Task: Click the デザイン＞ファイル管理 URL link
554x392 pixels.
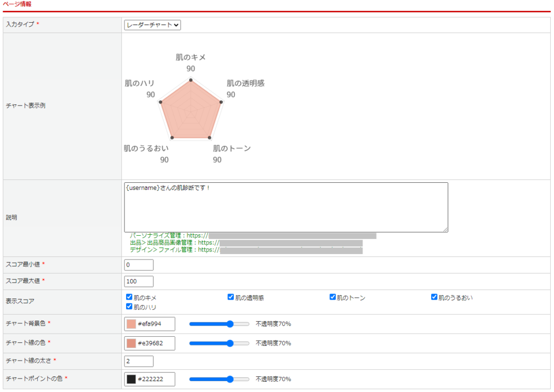Action: [291, 250]
